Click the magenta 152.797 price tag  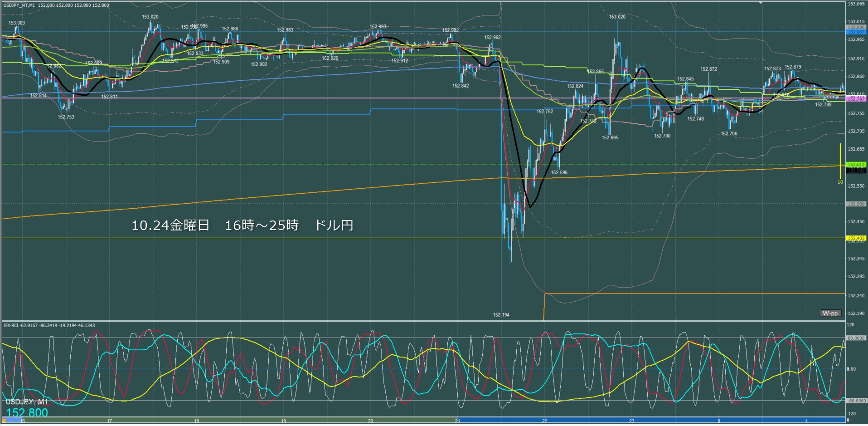[856, 99]
